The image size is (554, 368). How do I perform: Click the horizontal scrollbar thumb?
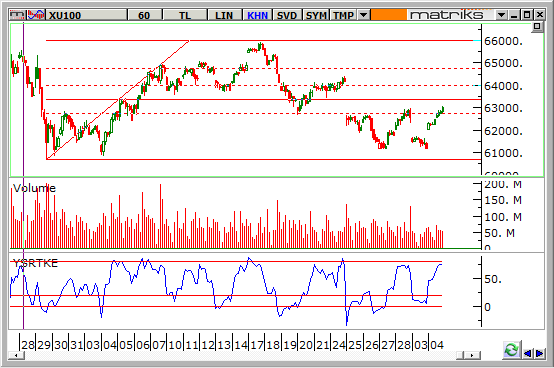coord(461,355)
